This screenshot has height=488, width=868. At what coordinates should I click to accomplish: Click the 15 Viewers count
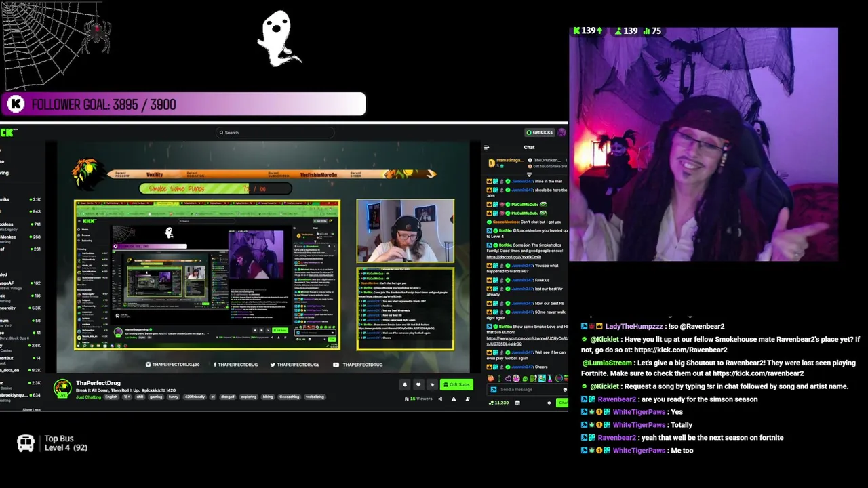tap(418, 399)
